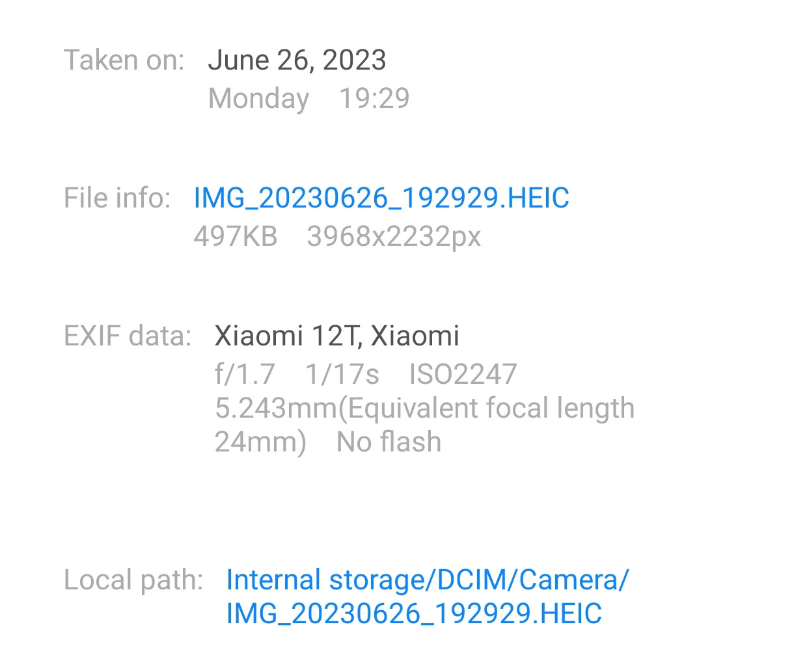Screen dimensions: 794x672
Task: Tap the 'EXIF data:' label
Action: coord(128,336)
